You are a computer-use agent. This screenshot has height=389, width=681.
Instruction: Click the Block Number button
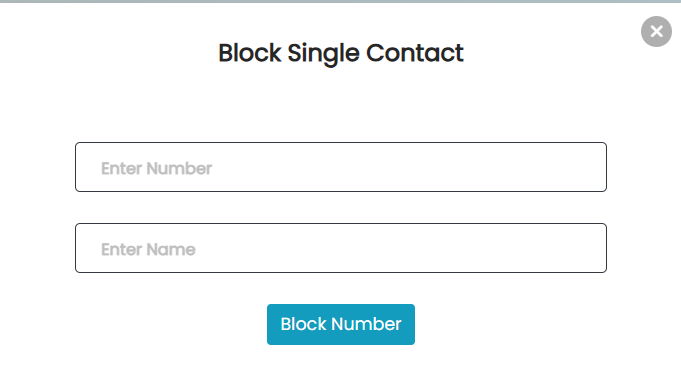point(340,324)
